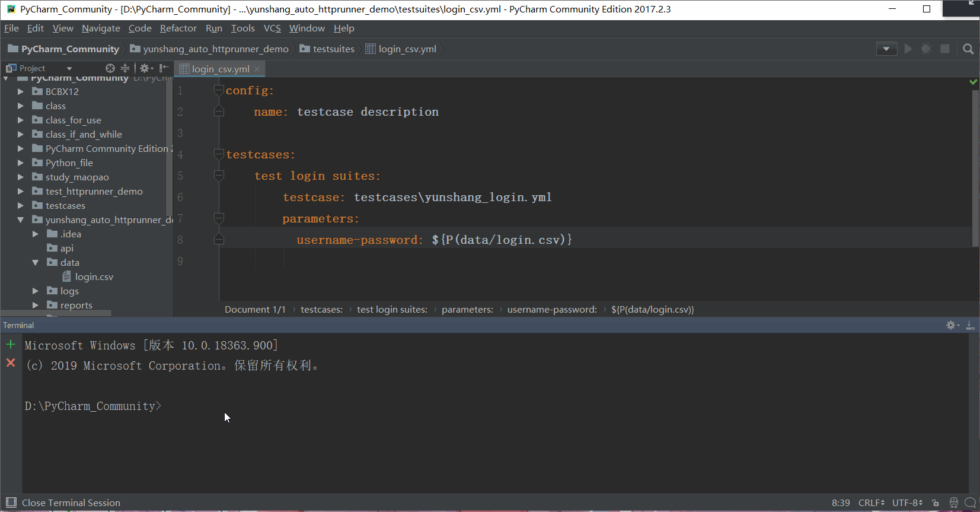This screenshot has height=512, width=980.
Task: Expand the study_maopao folder
Action: pyautogui.click(x=21, y=177)
